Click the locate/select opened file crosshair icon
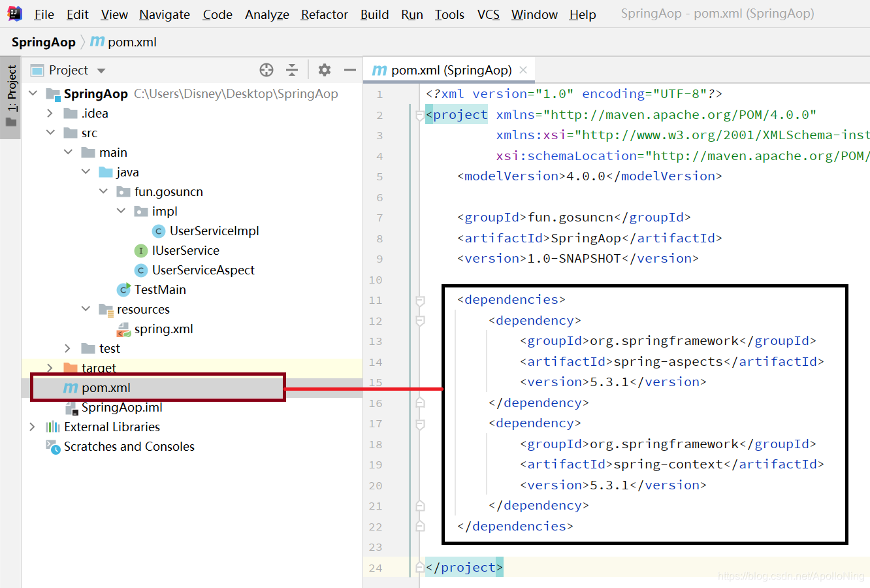The height and width of the screenshot is (588, 870). click(x=266, y=70)
